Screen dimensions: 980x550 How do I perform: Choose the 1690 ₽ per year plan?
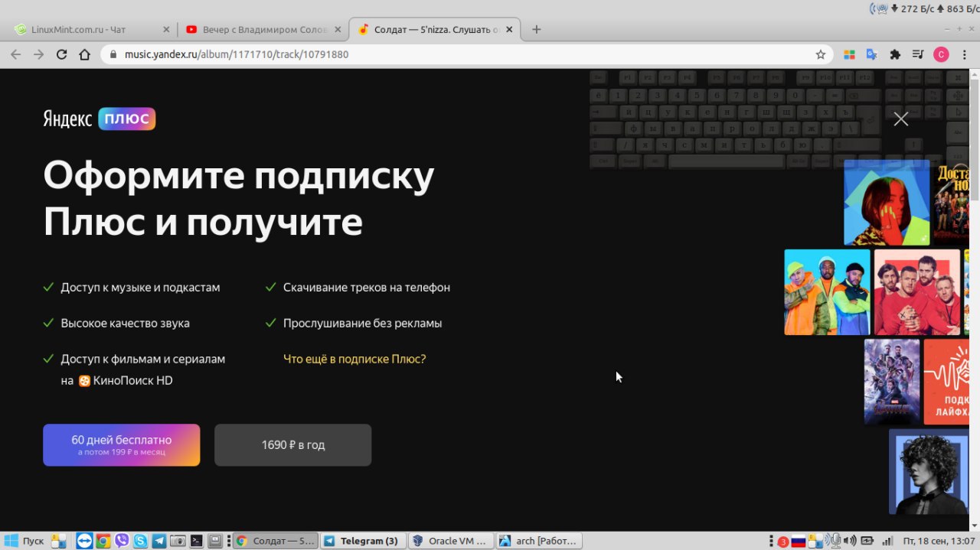(293, 445)
